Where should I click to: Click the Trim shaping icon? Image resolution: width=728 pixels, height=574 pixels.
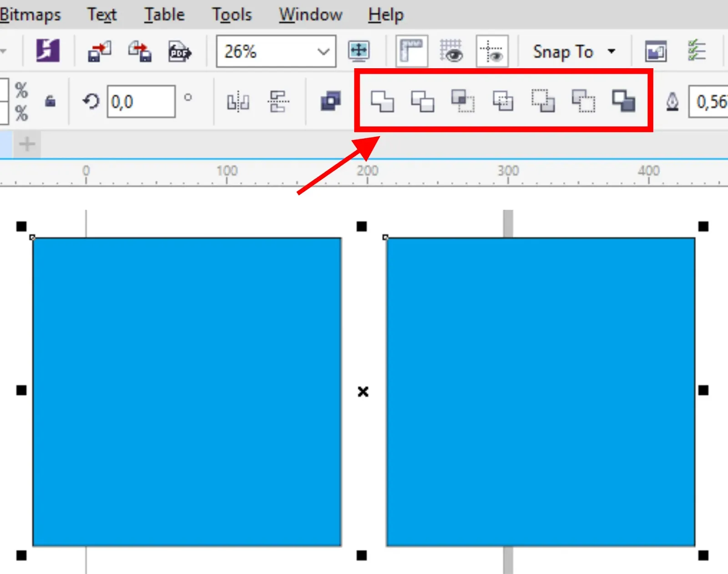422,101
